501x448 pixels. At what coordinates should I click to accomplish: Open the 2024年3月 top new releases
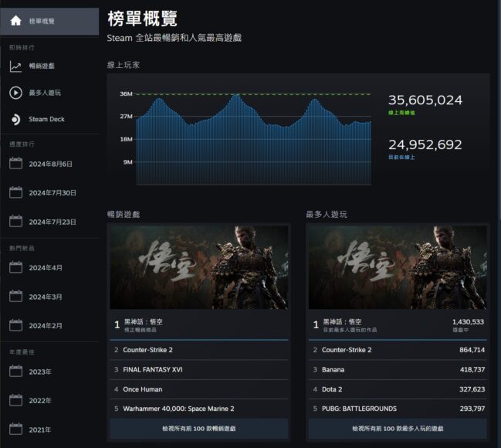click(x=46, y=297)
